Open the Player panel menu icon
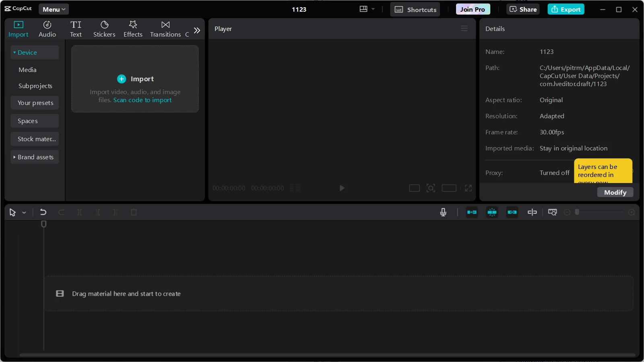Viewport: 644px width, 362px height. click(x=464, y=29)
